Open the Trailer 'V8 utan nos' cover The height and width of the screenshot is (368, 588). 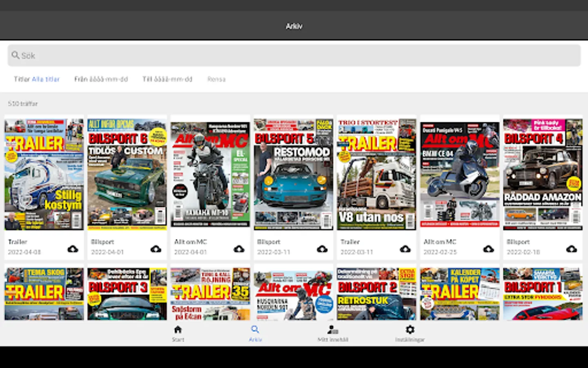376,174
